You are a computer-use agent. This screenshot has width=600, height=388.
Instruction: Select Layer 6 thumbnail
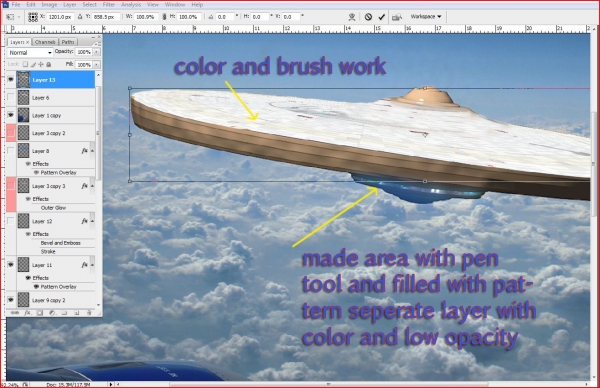click(x=23, y=98)
